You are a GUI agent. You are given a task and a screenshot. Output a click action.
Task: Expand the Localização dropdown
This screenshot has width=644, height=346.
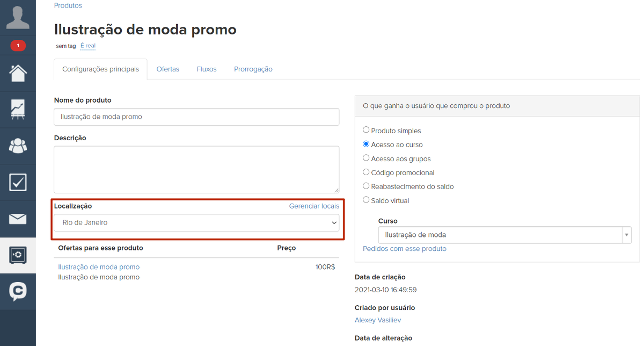(196, 223)
